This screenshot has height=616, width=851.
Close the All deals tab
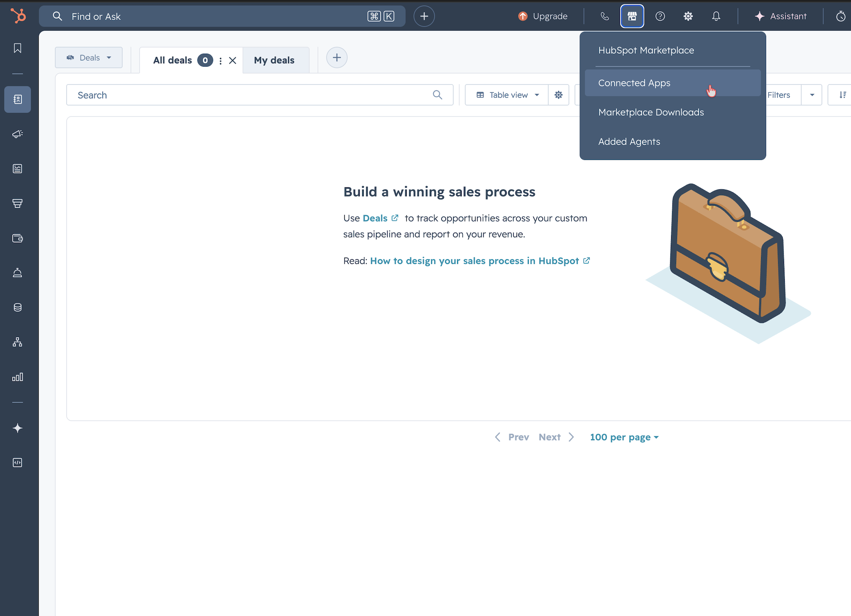[233, 61]
